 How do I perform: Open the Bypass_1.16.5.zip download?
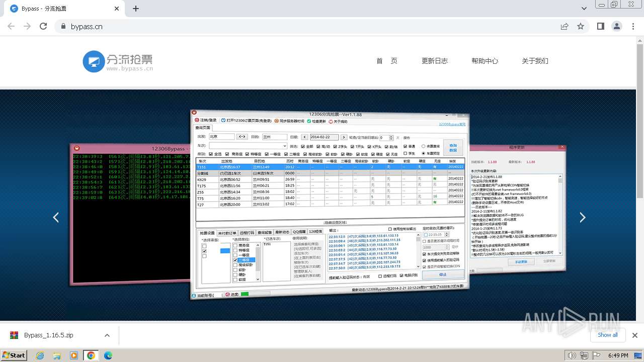(x=49, y=335)
